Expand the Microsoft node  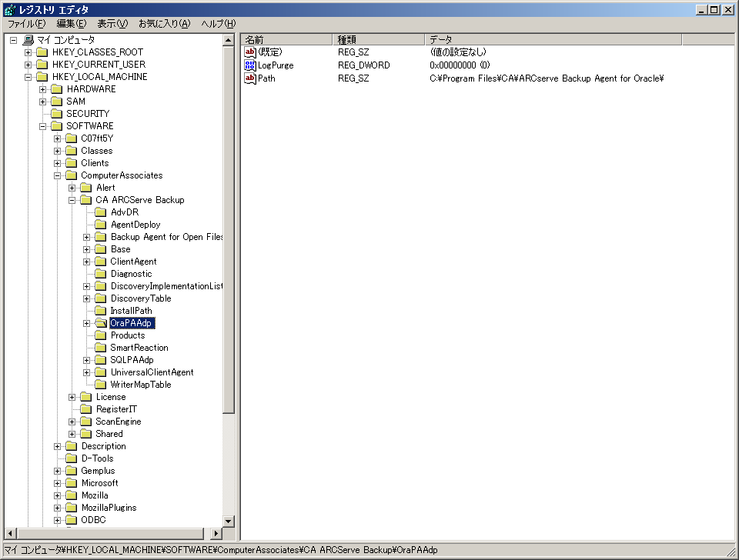58,483
